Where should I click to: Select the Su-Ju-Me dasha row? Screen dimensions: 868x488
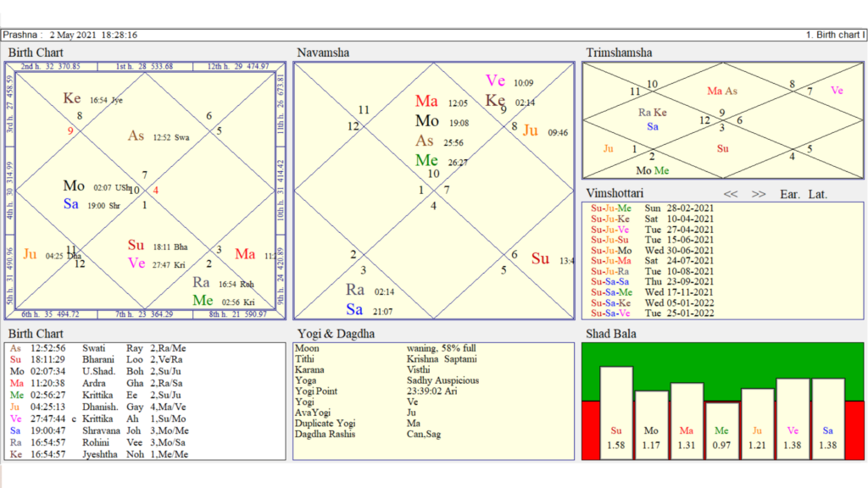pos(652,208)
